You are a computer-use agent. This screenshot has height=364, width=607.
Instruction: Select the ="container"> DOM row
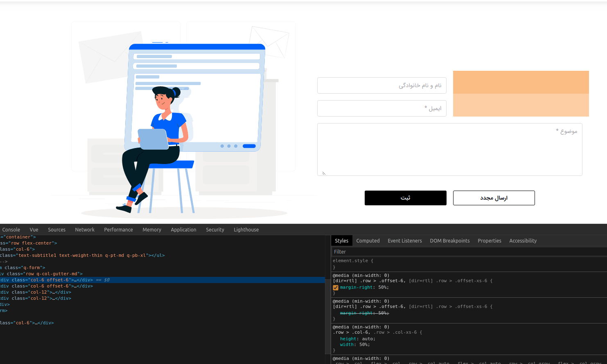[x=162, y=237]
